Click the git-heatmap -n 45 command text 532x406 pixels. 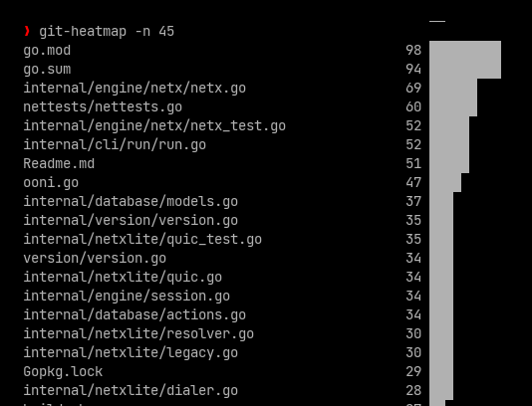[x=107, y=32]
